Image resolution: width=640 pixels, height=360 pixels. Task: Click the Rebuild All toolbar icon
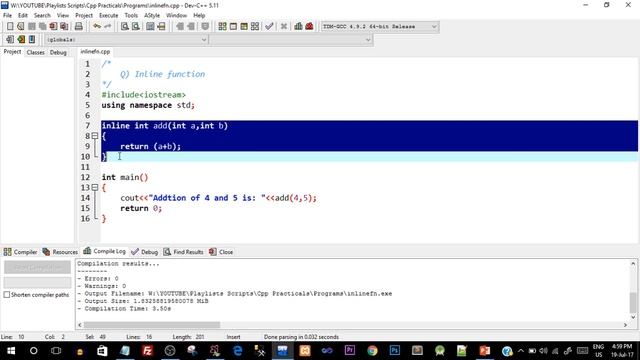click(255, 27)
